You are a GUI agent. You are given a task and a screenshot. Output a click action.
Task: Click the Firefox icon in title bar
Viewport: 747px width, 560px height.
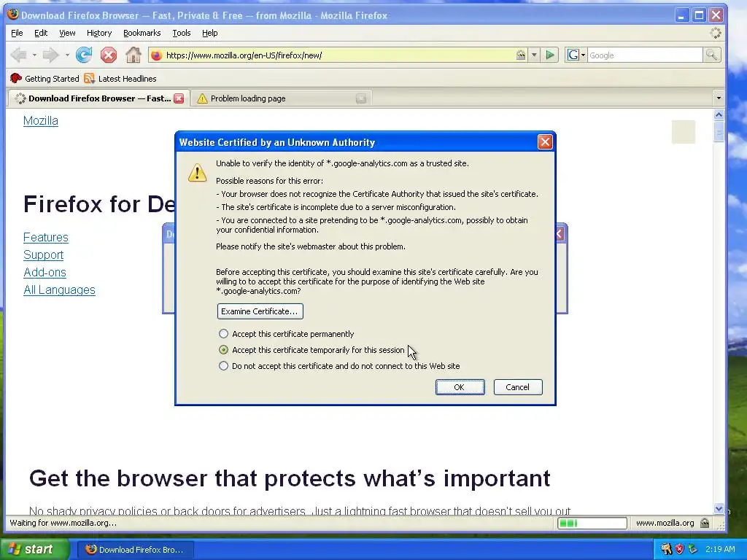click(x=13, y=15)
